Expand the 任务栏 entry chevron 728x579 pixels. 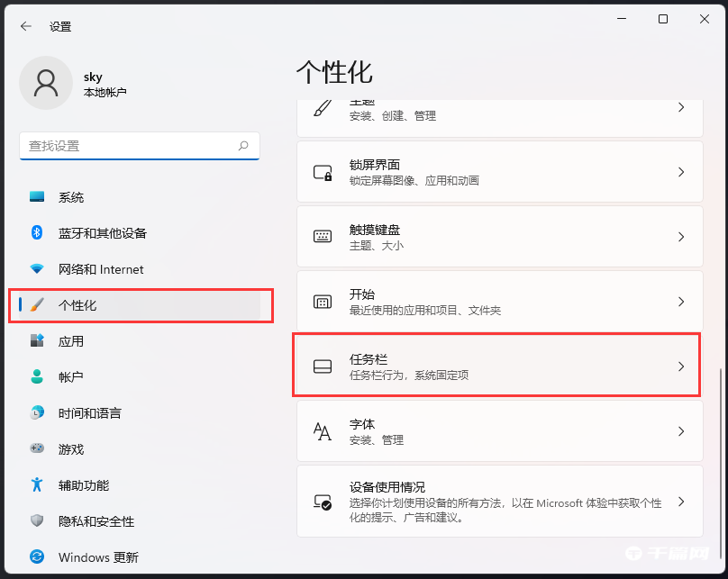tap(681, 366)
